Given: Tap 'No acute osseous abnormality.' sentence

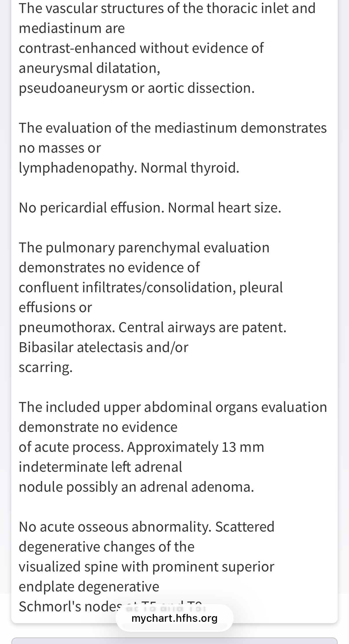Looking at the screenshot, I should click(115, 527).
